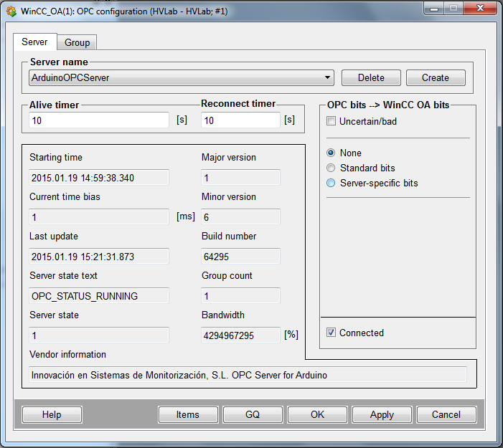Image resolution: width=503 pixels, height=448 pixels.
Task: Focus the Alive timer input field
Action: (x=99, y=120)
